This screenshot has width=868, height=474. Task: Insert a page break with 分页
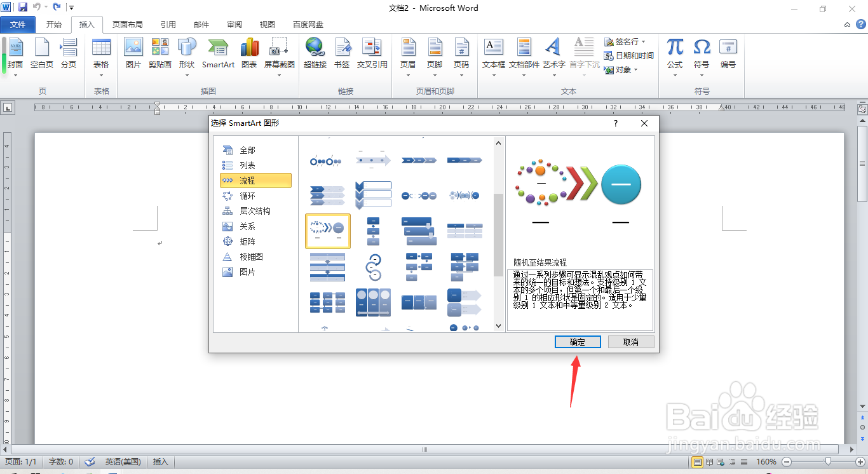point(69,53)
